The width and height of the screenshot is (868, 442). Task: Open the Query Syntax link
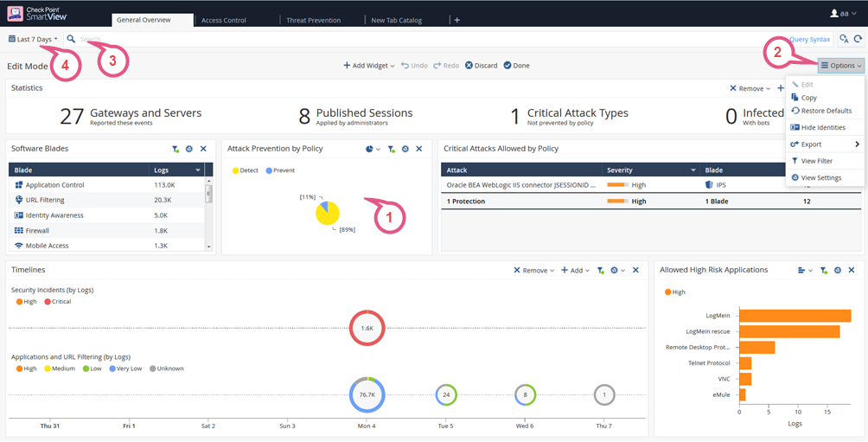[809, 39]
